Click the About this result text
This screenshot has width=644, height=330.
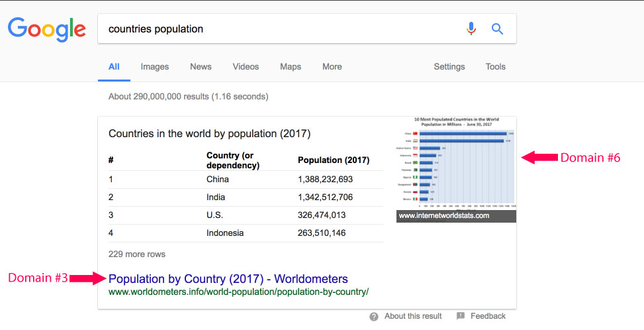(x=413, y=316)
